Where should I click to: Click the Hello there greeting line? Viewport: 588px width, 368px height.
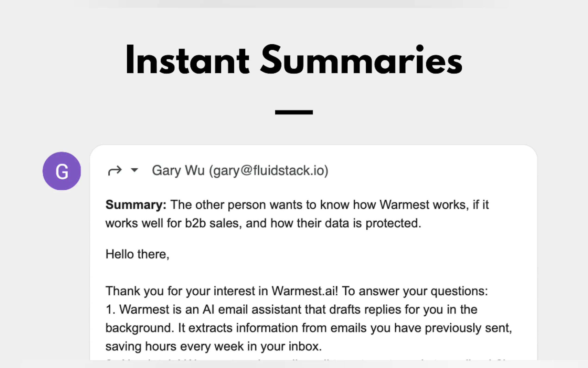137,254
